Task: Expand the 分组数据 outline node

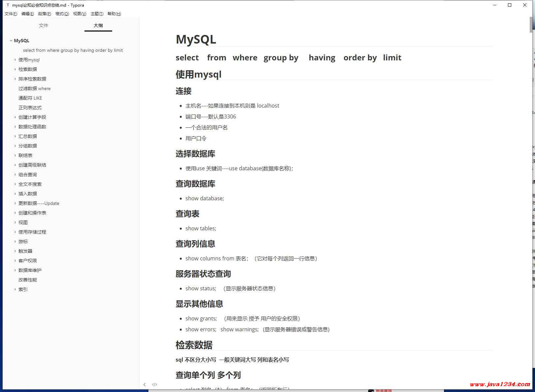Action: tap(15, 146)
